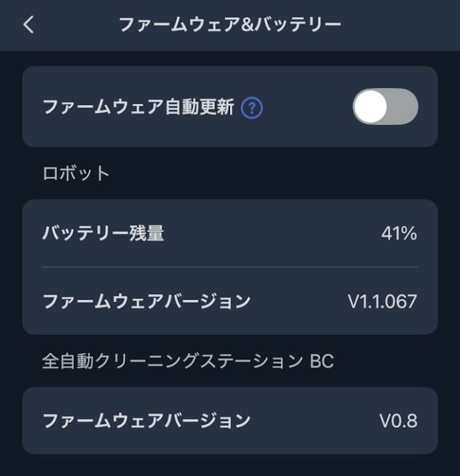Tap the robot's ファームウェアバージョン label

(x=146, y=301)
